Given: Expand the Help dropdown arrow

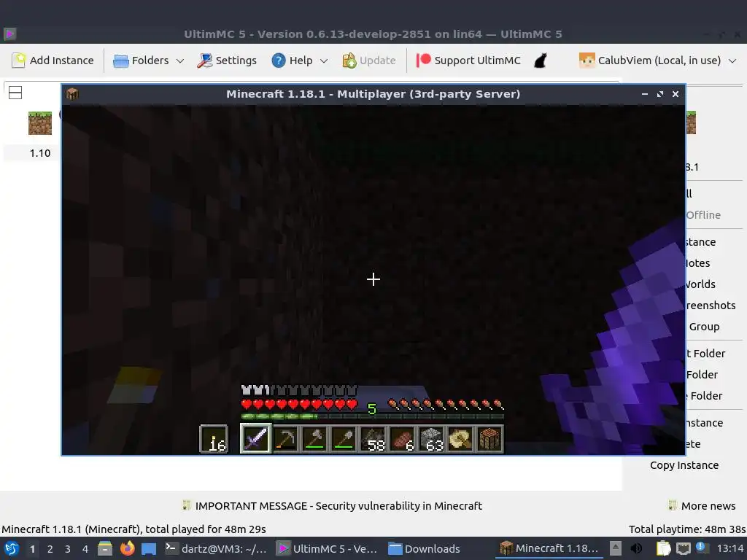Looking at the screenshot, I should pyautogui.click(x=324, y=61).
